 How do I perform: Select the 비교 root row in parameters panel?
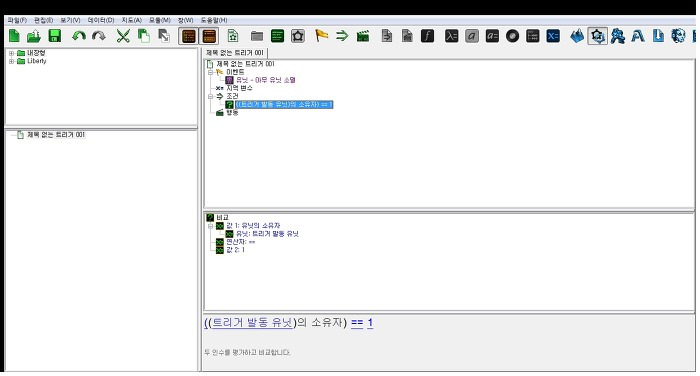(222, 217)
